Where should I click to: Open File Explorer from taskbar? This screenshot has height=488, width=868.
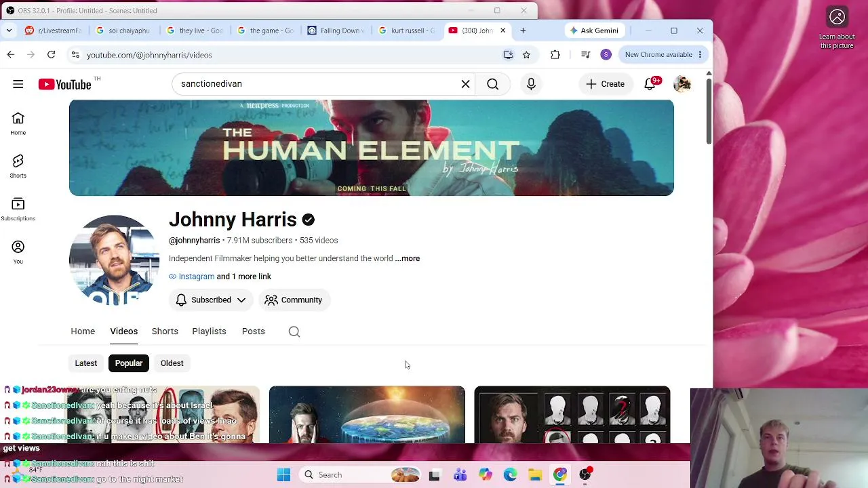point(535,475)
